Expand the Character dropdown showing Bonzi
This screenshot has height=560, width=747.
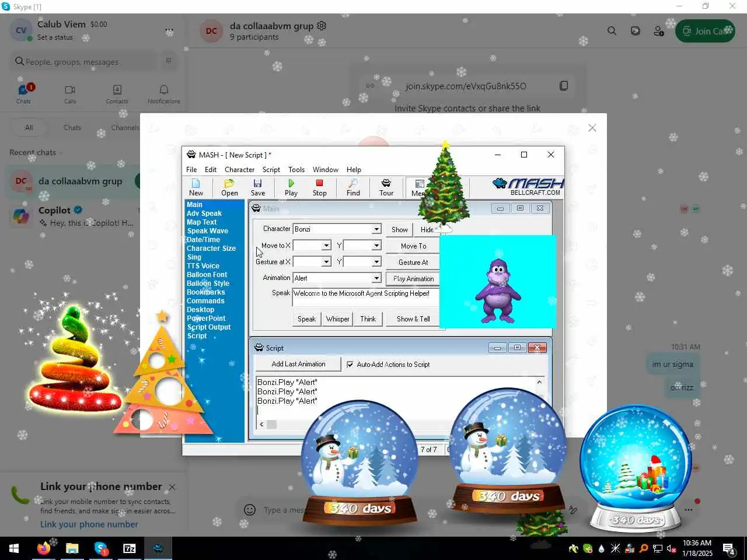pos(376,229)
